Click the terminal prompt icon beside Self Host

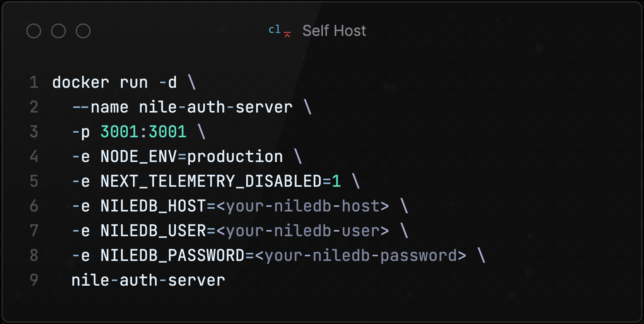[279, 31]
